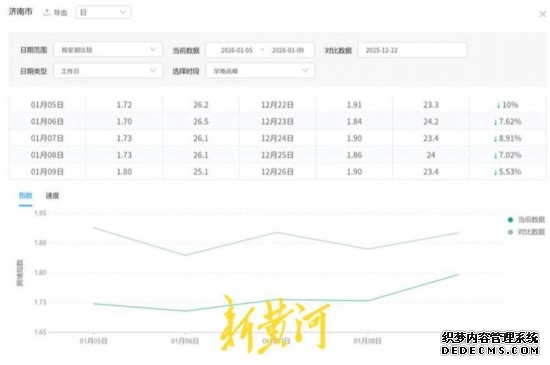Click the end date 2026-01-09 field
550x365 pixels.
click(x=288, y=50)
